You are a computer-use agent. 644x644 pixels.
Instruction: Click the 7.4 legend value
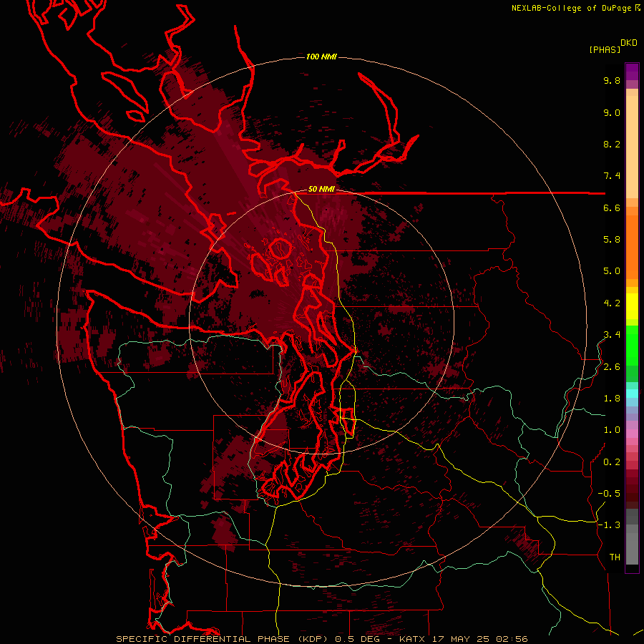[612, 176]
